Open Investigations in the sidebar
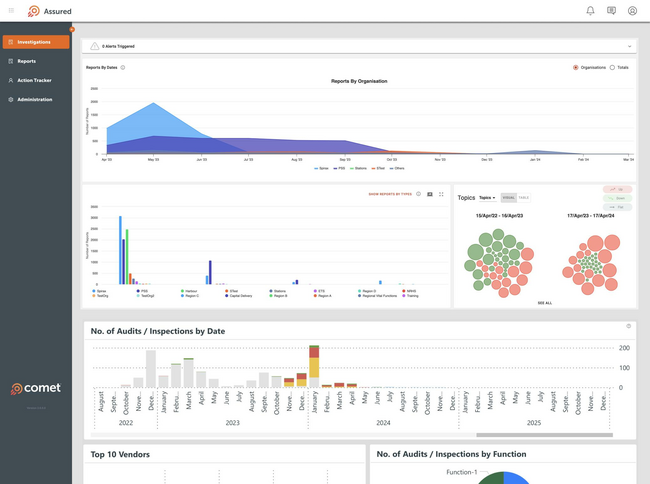Viewport: 650px width, 484px height. click(36, 42)
